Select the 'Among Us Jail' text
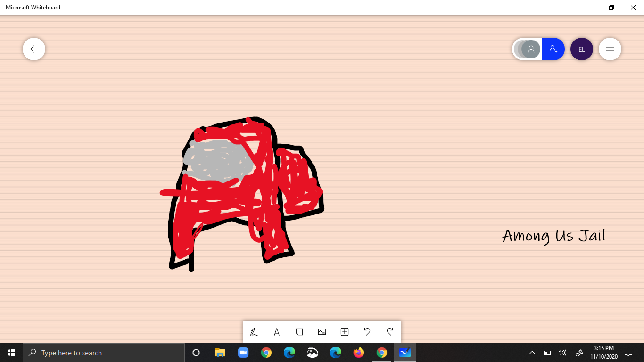Viewport: 644px width, 362px height. click(553, 236)
